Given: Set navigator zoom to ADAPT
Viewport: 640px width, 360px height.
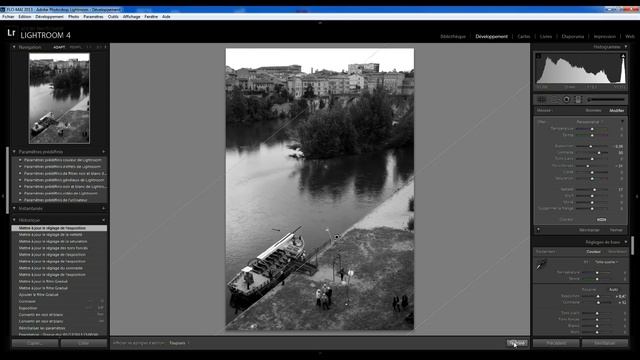Looking at the screenshot, I should point(59,47).
